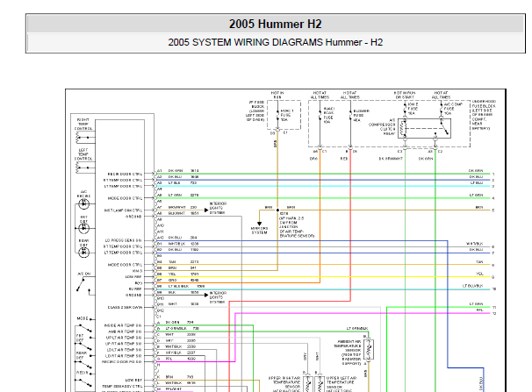This screenshot has height=392, width=532.
Task: Click LT TEMP DOOR CTRL label at pin A3
Action: (x=123, y=186)
